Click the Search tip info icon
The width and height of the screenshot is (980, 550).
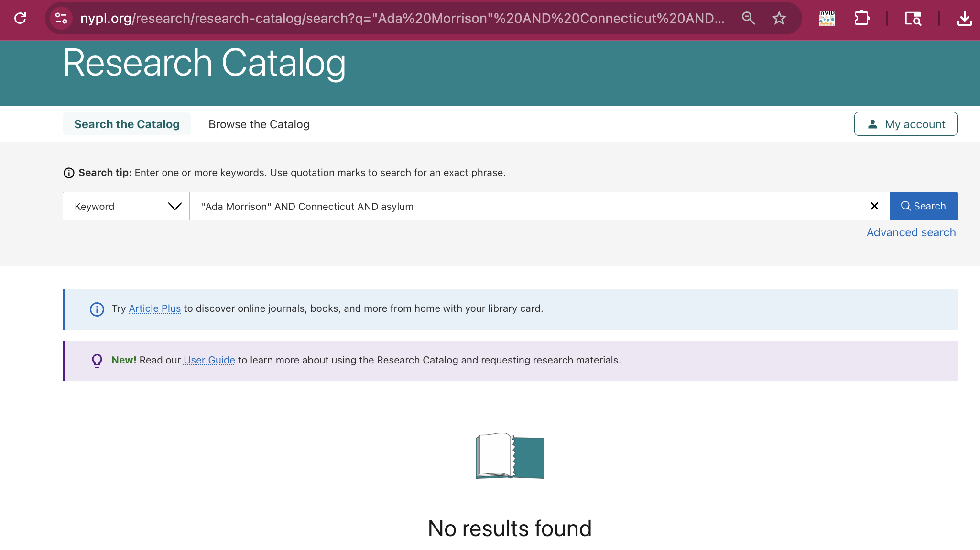[x=69, y=173]
